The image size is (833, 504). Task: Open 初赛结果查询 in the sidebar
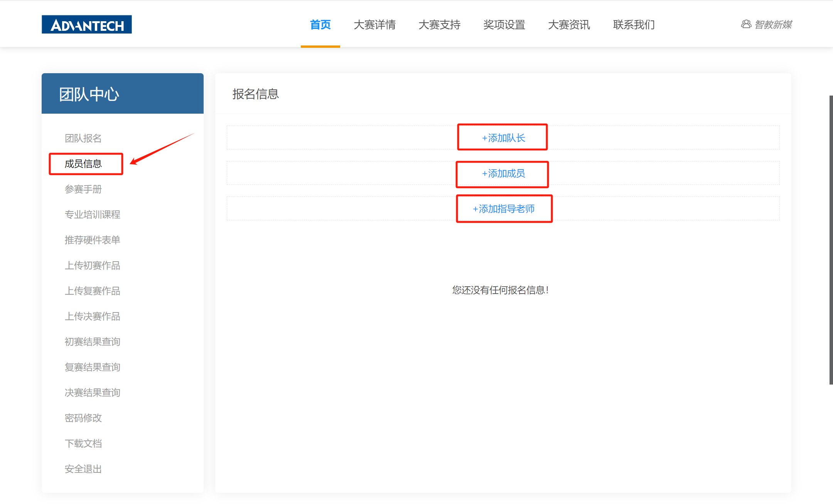(x=92, y=342)
